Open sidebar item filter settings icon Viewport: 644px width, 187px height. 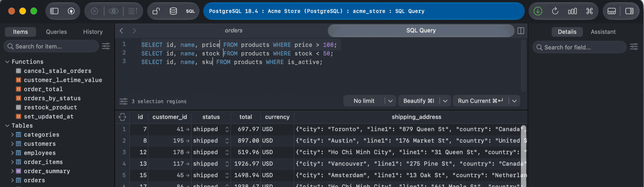106,47
